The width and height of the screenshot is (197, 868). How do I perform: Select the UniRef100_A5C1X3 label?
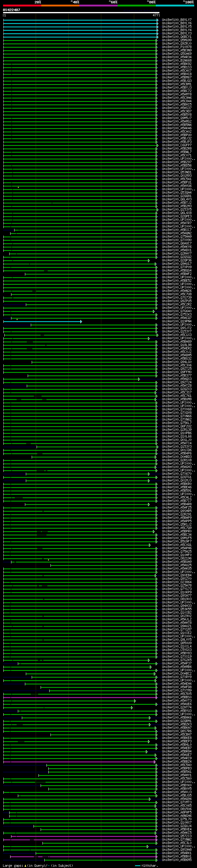(x=176, y=335)
